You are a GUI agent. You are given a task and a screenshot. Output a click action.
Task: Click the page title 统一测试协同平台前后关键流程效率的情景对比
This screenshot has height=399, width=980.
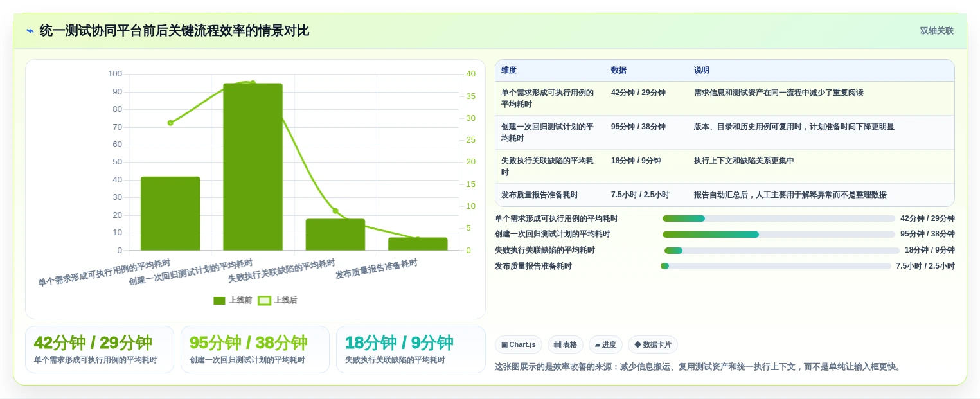pos(174,31)
